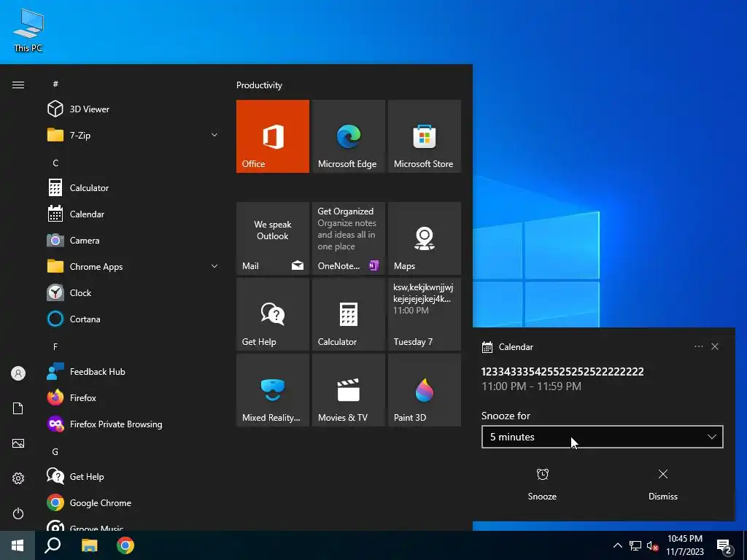Viewport: 747px width, 560px height.
Task: Expand the Start menu hamburger button
Action: pyautogui.click(x=18, y=85)
